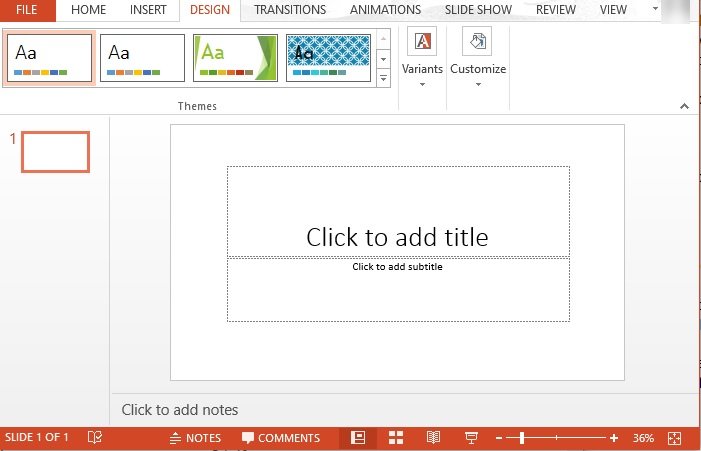The image size is (701, 451).
Task: Collapse the ribbon with the caret
Action: tap(684, 106)
